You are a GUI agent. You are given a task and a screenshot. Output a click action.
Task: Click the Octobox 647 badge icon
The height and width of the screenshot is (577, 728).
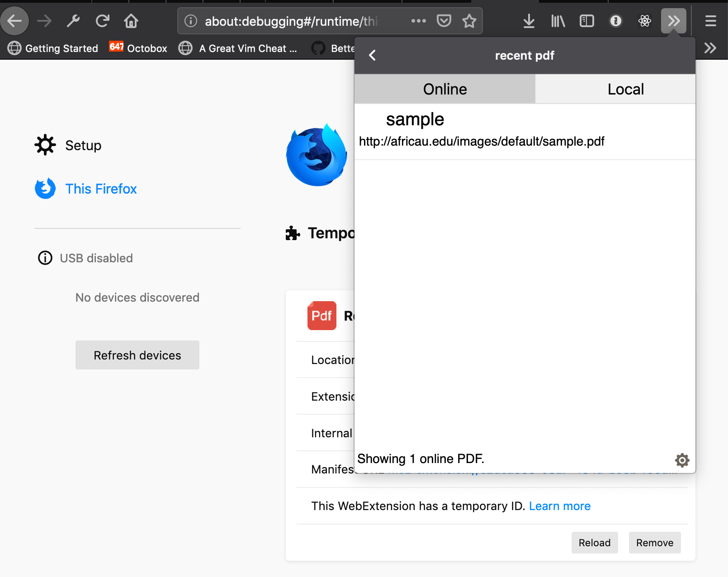click(116, 47)
